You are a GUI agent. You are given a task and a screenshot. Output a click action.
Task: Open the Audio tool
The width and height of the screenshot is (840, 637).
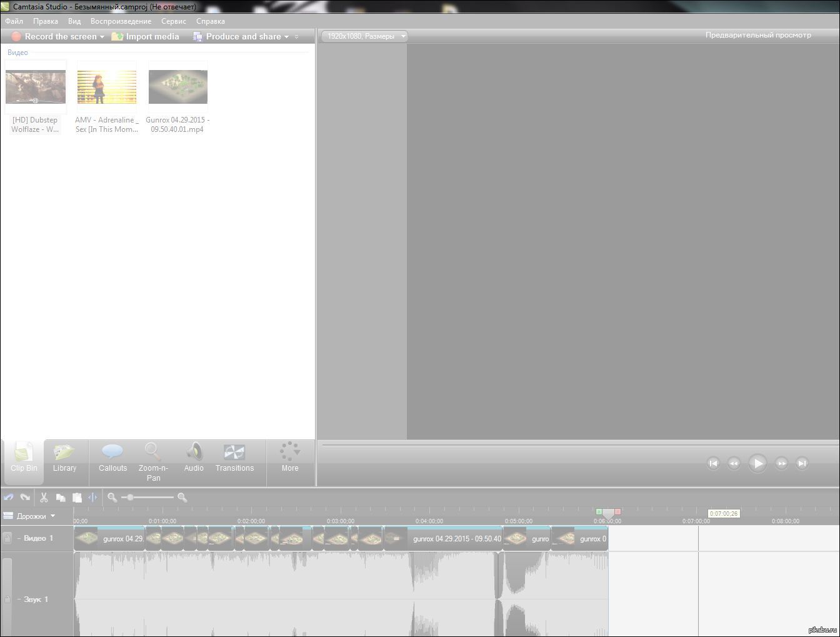[194, 458]
